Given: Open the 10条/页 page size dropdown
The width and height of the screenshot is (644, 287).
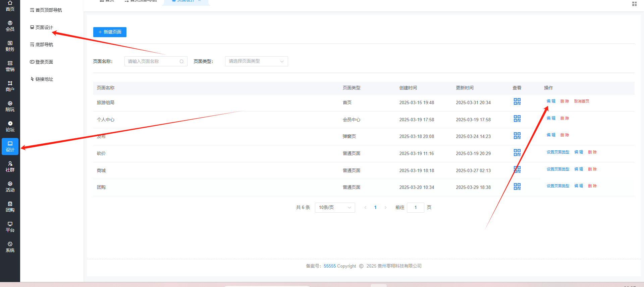Looking at the screenshot, I should [x=335, y=208].
